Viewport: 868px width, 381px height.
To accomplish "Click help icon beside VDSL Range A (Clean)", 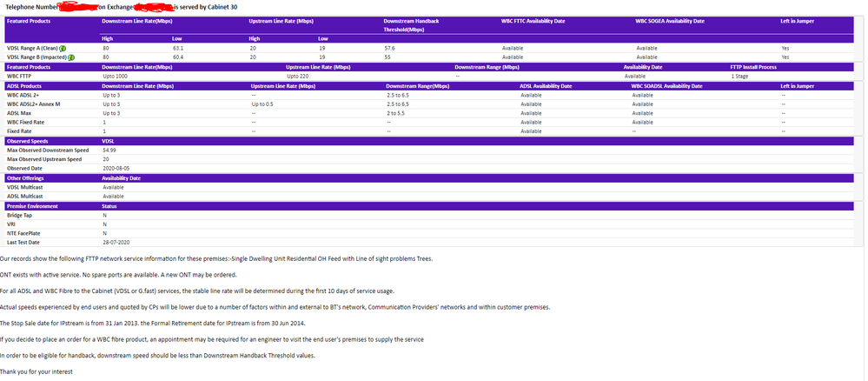I will point(63,48).
